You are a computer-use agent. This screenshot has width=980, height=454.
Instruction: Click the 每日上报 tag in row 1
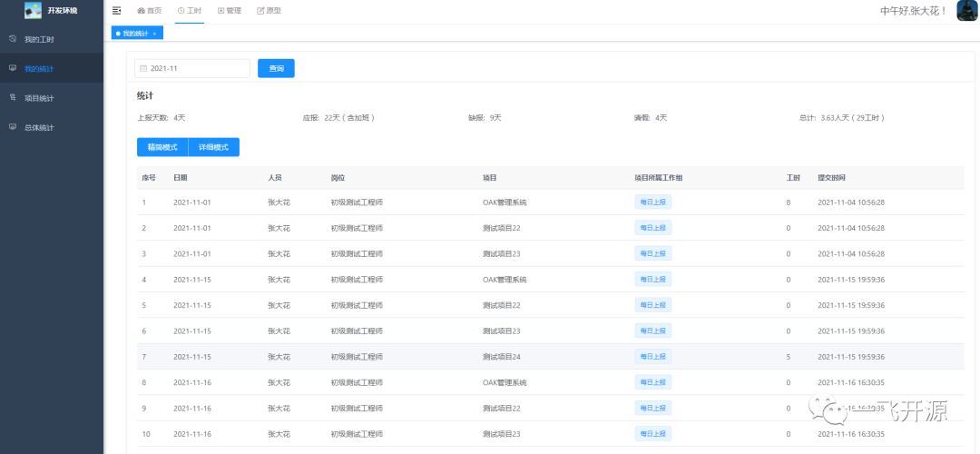653,202
